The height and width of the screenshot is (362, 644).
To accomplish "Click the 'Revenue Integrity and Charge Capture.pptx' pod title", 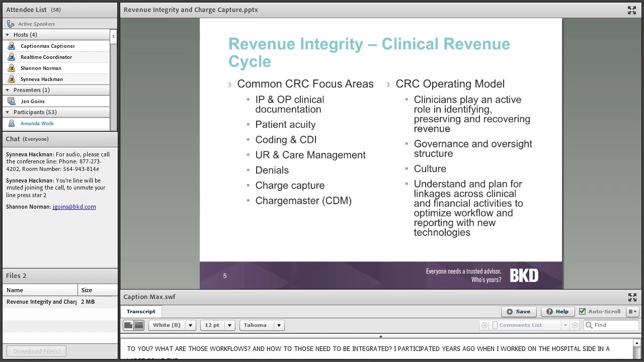I will [191, 10].
